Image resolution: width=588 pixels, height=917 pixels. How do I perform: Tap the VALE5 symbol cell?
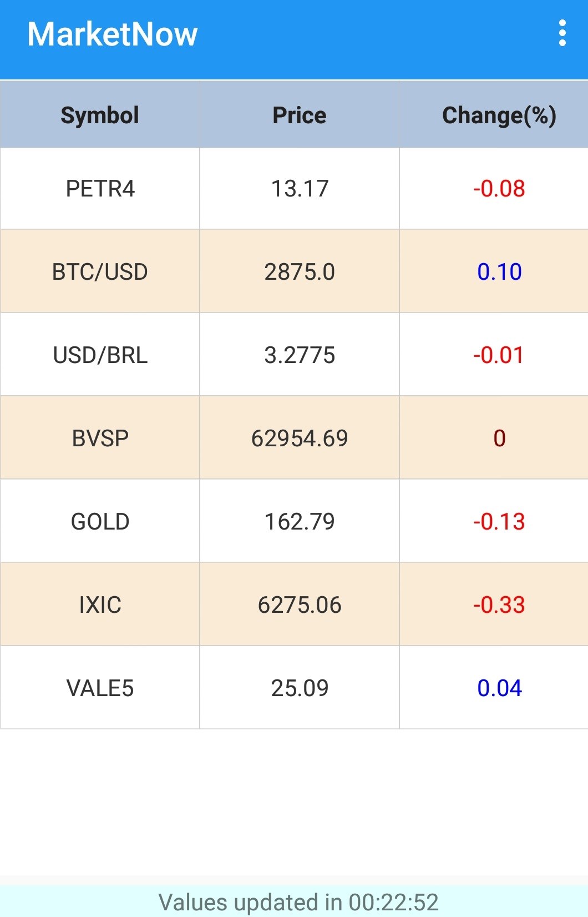tap(100, 688)
